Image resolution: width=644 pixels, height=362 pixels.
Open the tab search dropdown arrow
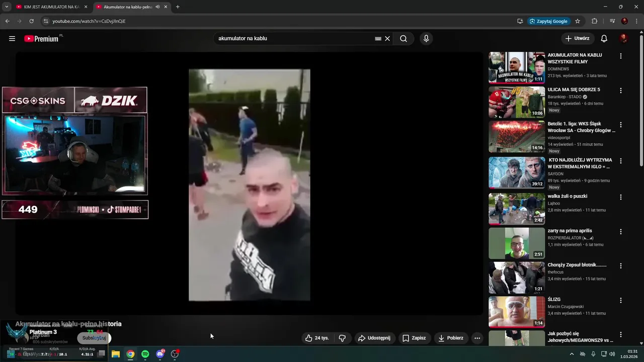7,7
